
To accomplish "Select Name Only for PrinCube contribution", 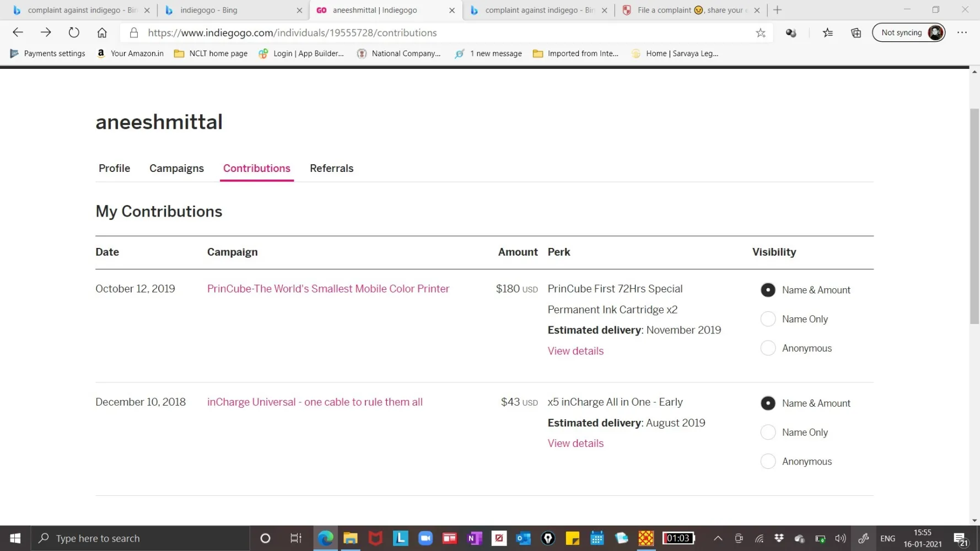I will [768, 319].
